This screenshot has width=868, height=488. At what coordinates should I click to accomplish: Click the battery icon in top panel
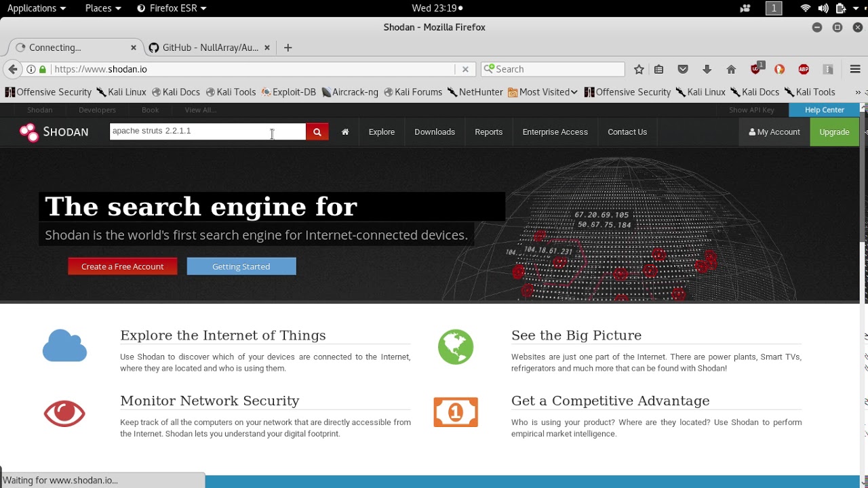841,8
